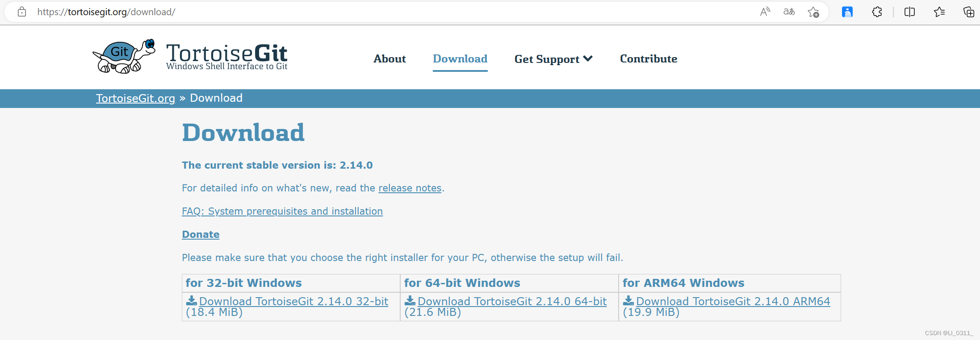Click 'for 32-bit Windows' table header

(244, 283)
